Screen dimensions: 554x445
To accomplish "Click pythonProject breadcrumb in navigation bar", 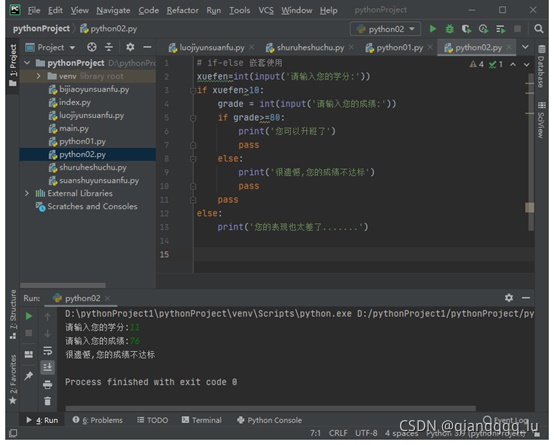I will (x=41, y=29).
